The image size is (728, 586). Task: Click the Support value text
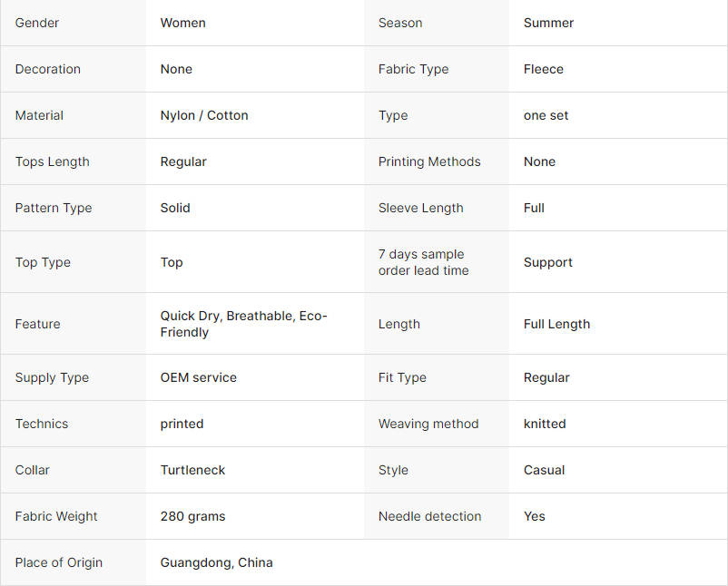[548, 262]
